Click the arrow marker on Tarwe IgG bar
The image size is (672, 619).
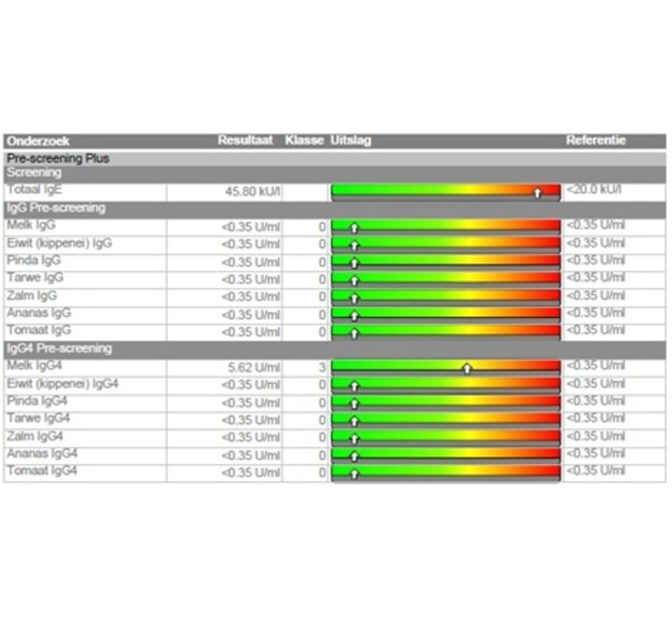354,280
